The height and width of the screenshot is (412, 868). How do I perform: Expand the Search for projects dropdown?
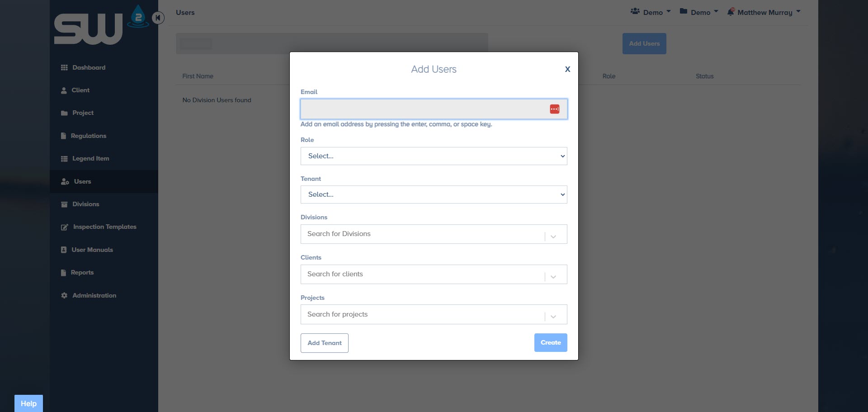click(553, 317)
